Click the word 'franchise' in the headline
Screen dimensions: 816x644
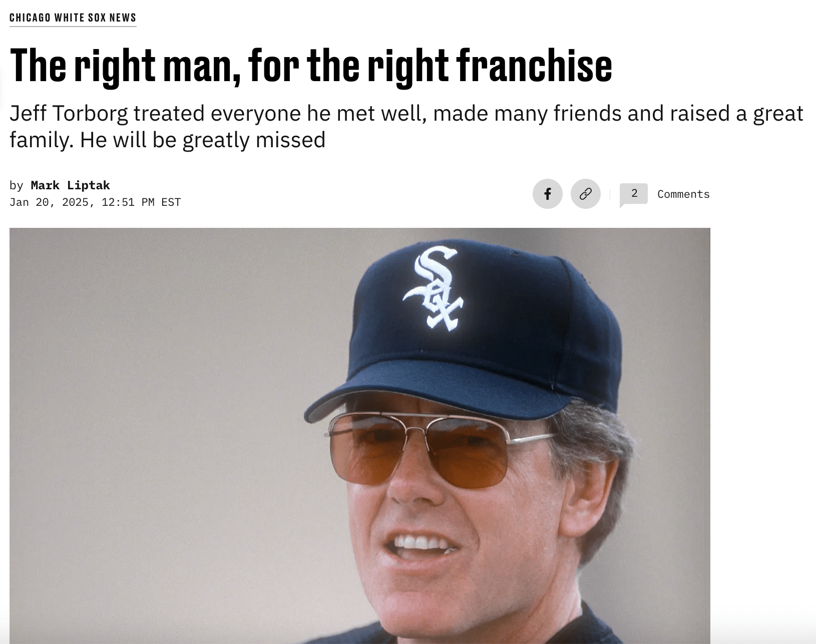click(534, 66)
